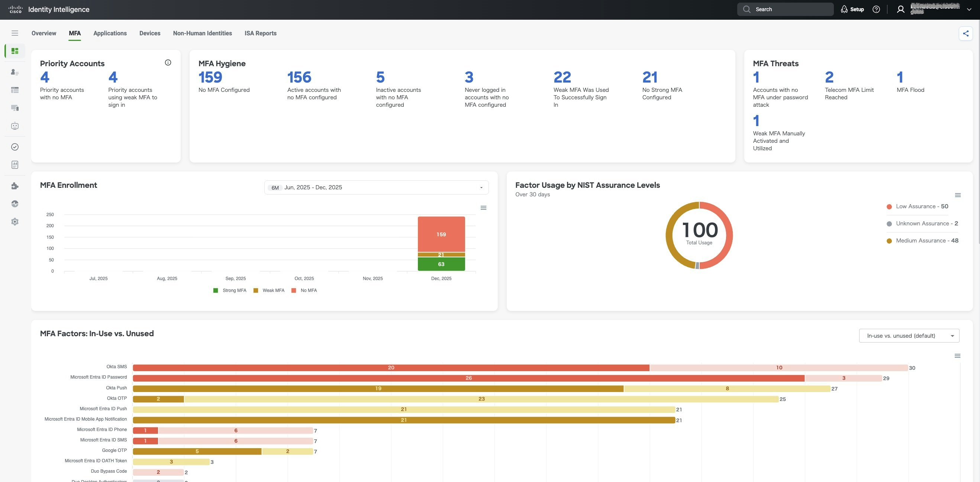The image size is (980, 482).
Task: Switch to the Applications tab
Action: tap(110, 33)
